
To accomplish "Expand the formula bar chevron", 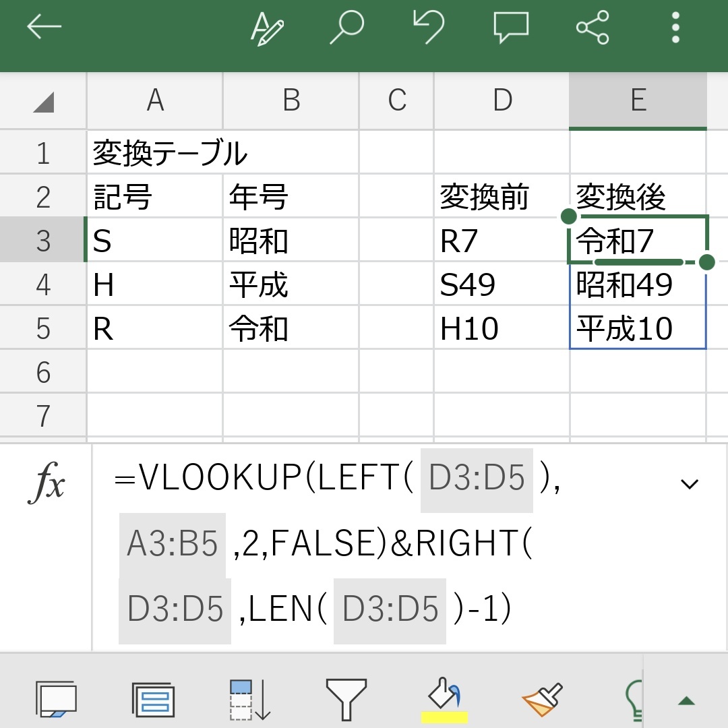I will click(x=689, y=484).
